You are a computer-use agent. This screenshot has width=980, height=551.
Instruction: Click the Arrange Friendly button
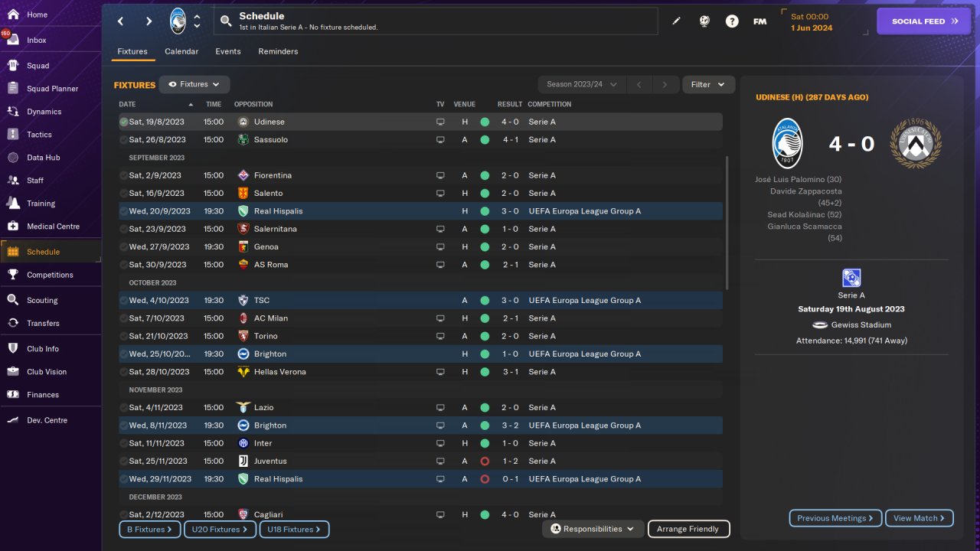(689, 529)
